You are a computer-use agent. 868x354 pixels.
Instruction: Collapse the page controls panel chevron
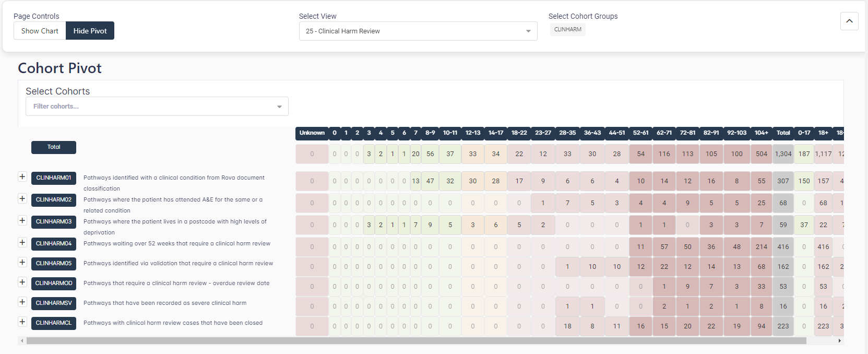tap(849, 21)
